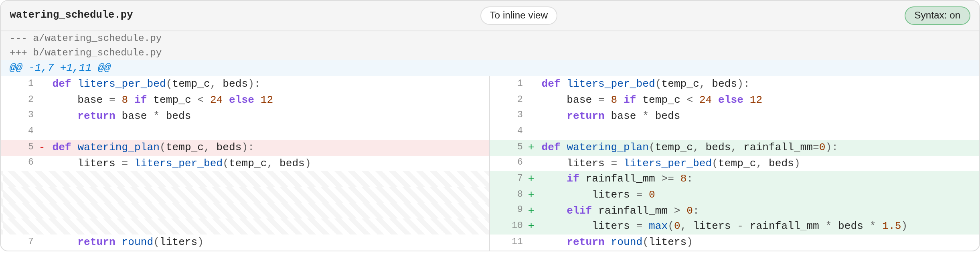Viewport: 980px width, 257px height.
Task: Click the plus marker on right line 5
Action: coord(531,147)
